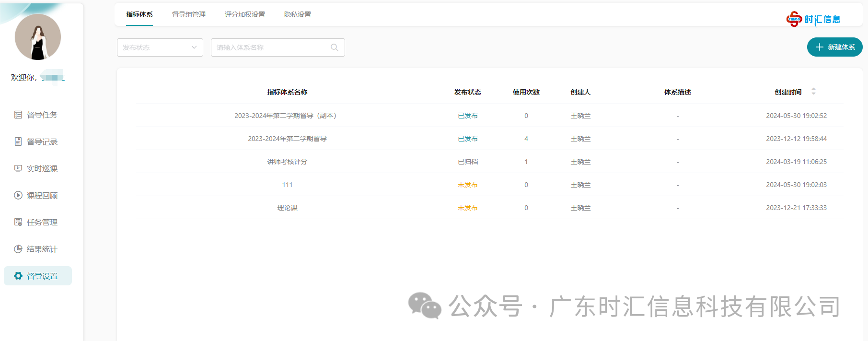Expand the 发布状态 dropdown
The width and height of the screenshot is (868, 341).
160,47
